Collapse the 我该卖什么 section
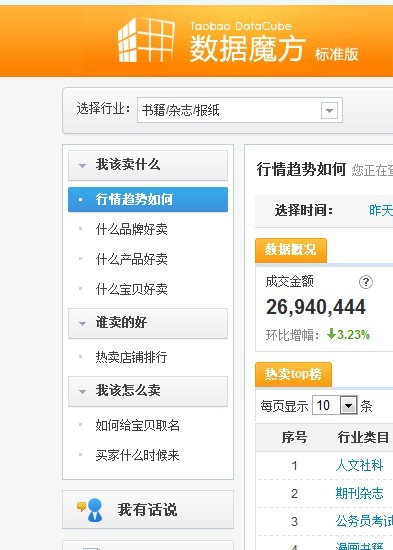 [148, 165]
